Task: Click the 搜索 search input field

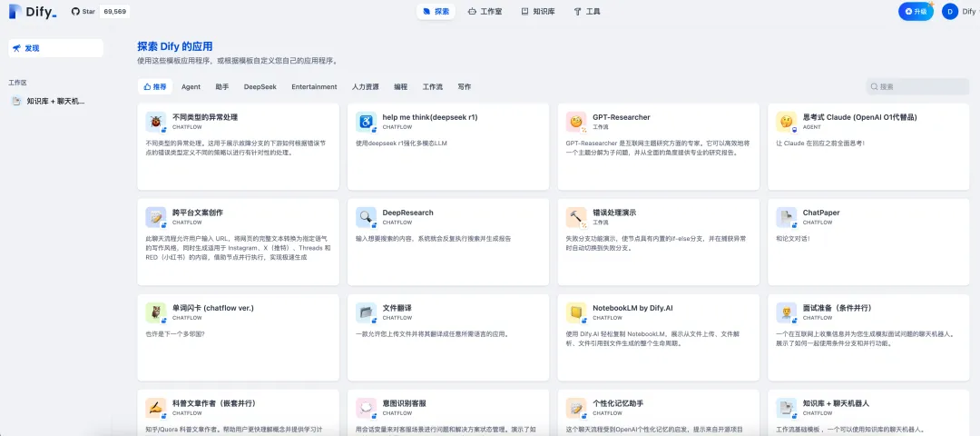Action: [x=921, y=87]
